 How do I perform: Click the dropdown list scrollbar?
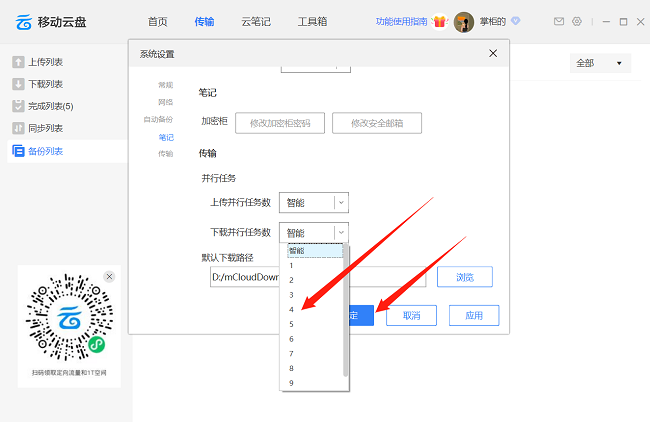coord(346,310)
